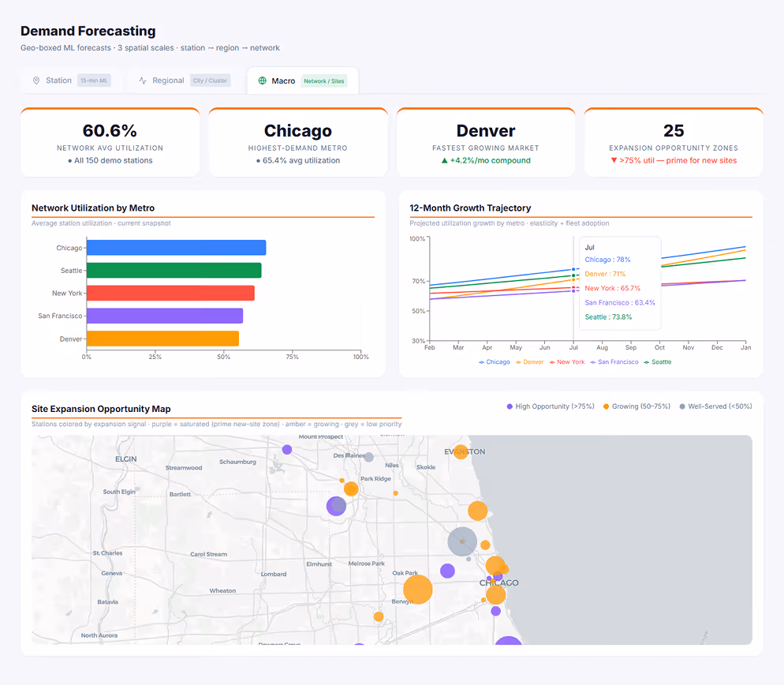Click 'San Francisco : 63.4%' in the tooltip
784x685 pixels.
point(619,303)
